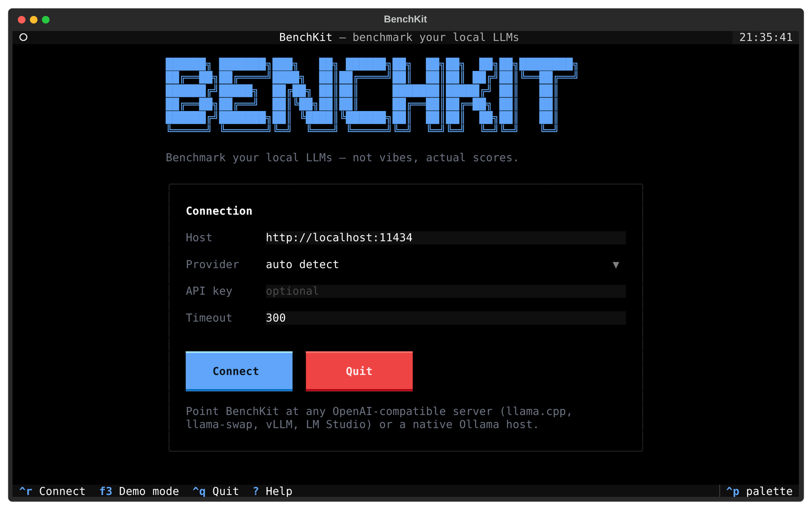
Task: Click the header title BenchKit — benchmark your local LLMs
Action: pyautogui.click(x=399, y=37)
